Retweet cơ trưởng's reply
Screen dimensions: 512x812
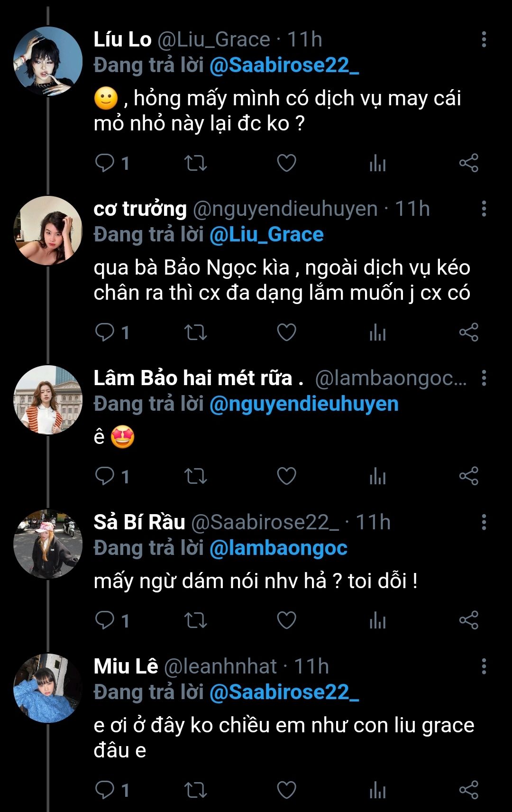195,332
